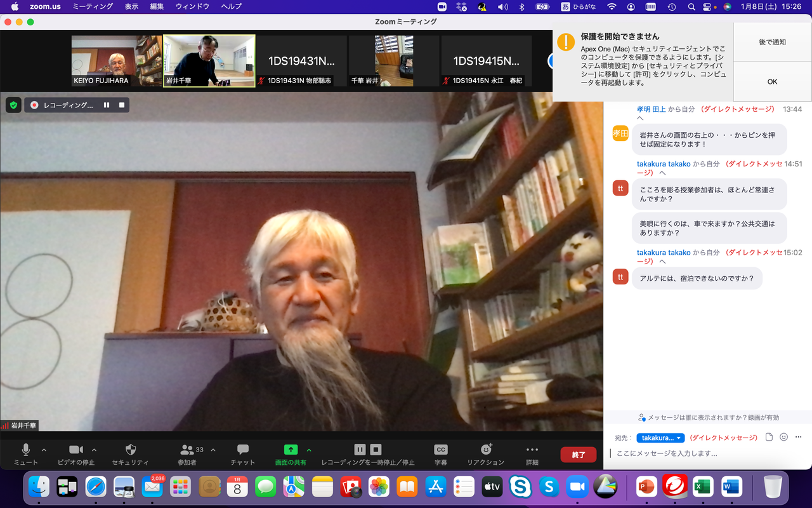
Task: Click the chat message input field
Action: (707, 453)
